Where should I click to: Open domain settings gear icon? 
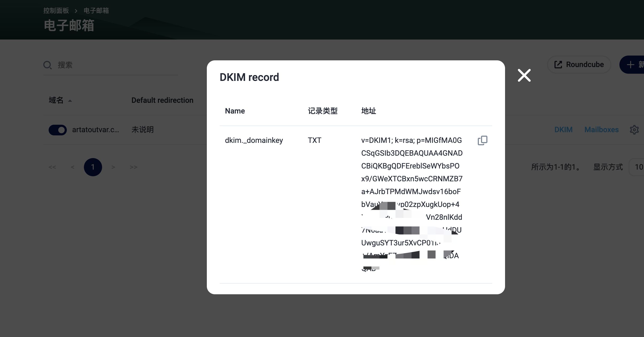point(634,130)
